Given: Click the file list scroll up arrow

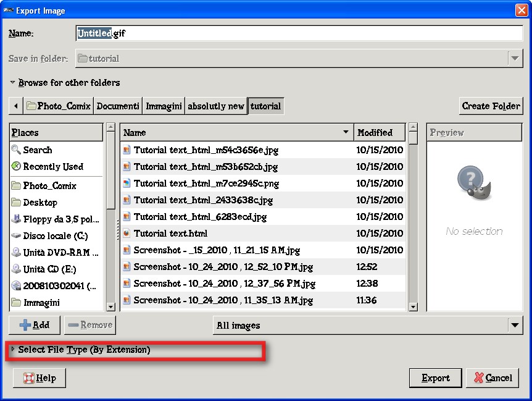Looking at the screenshot, I should 413,127.
